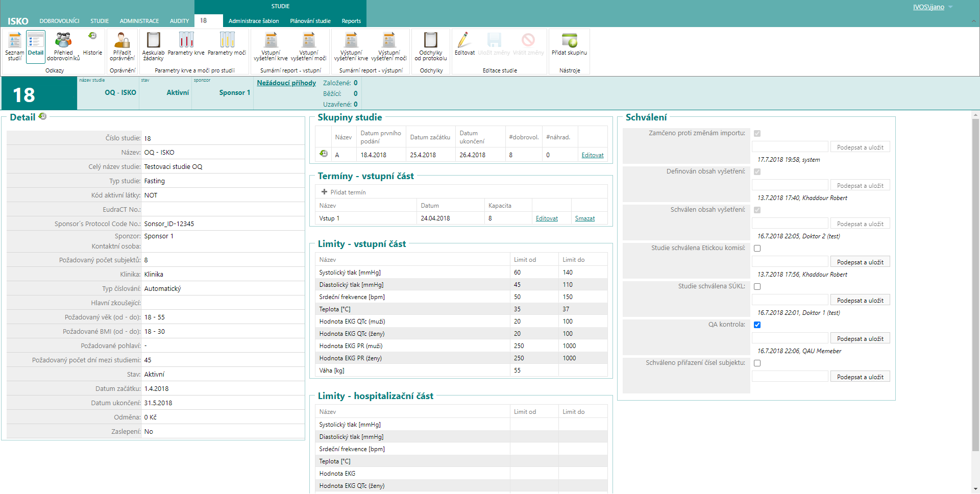The image size is (980, 494).
Task: Click Testovaci studie OQ value
Action: click(x=173, y=167)
